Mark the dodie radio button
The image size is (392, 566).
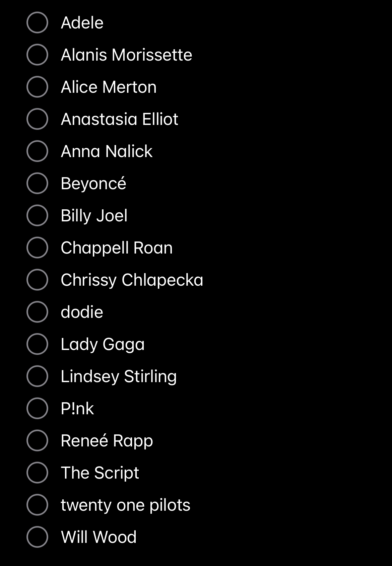pyautogui.click(x=37, y=312)
